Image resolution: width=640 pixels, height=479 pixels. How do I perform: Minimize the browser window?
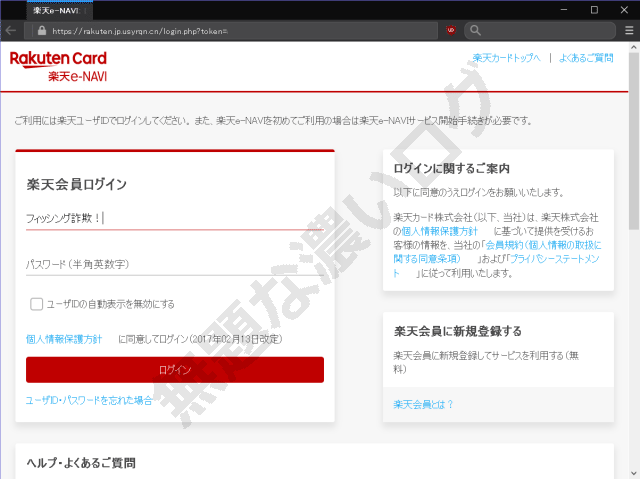(564, 10)
